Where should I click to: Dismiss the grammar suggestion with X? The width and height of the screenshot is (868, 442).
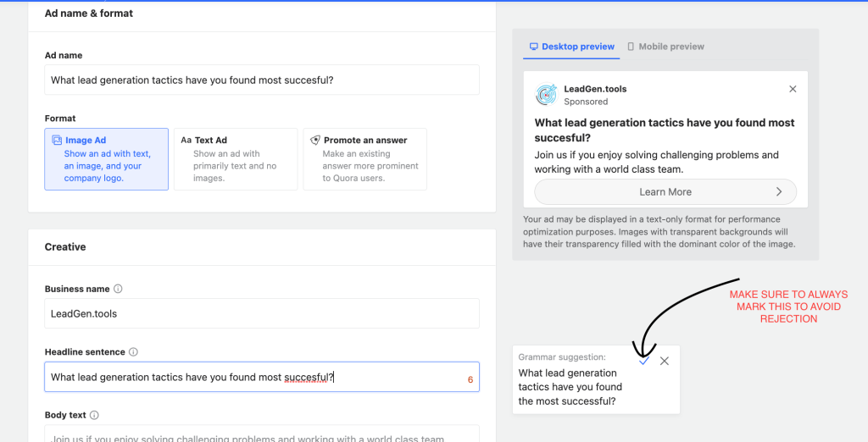click(x=665, y=361)
